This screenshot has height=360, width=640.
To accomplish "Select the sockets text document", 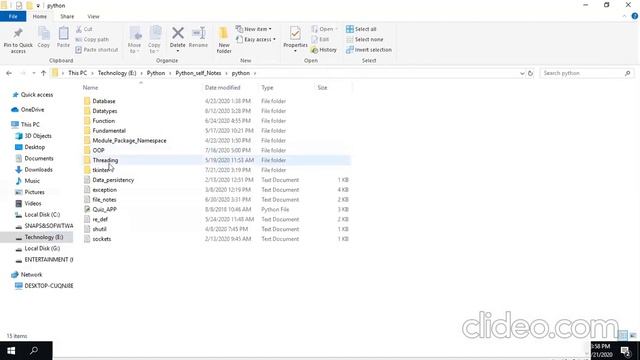I will (102, 239).
